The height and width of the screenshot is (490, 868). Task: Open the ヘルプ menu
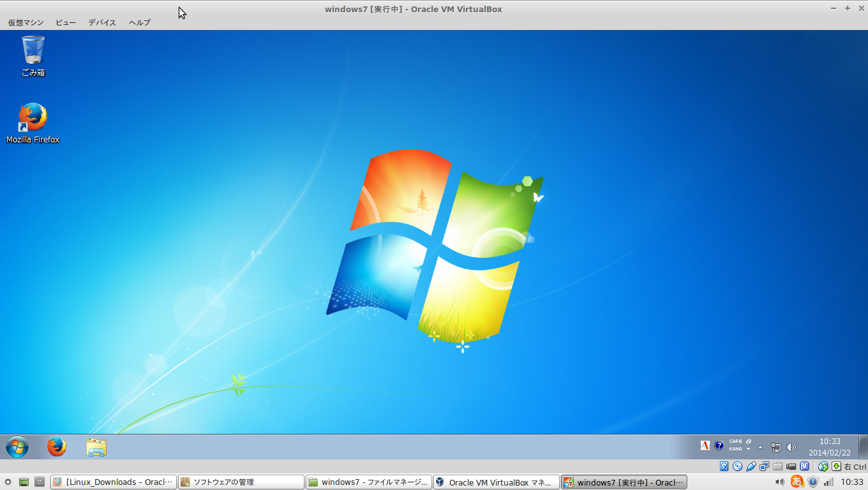coord(140,22)
